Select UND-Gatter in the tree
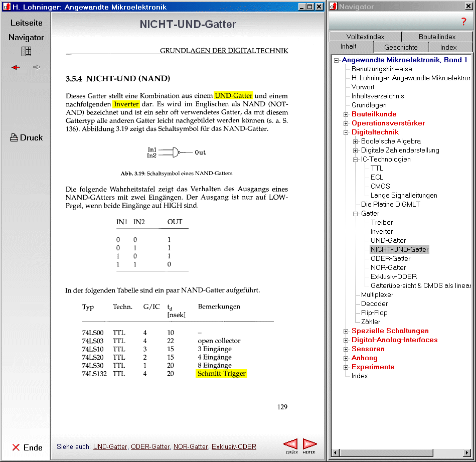This screenshot has height=462, width=476. click(388, 240)
